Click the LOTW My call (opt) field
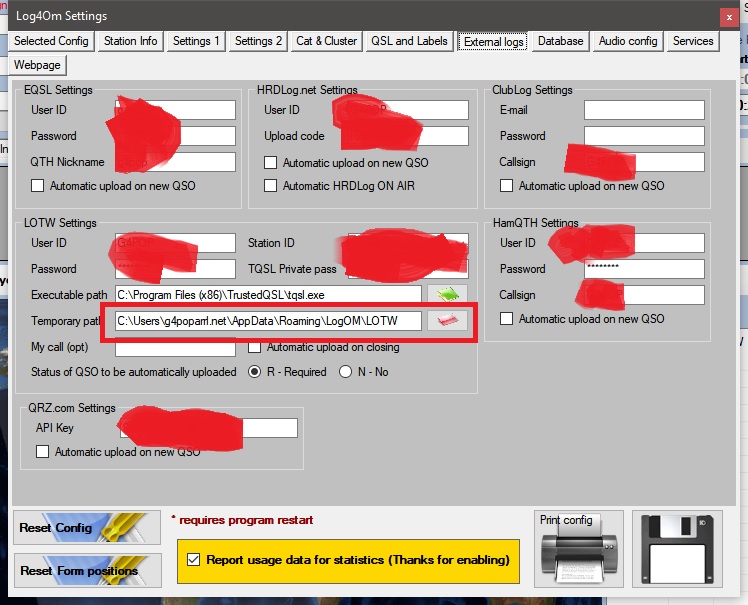The image size is (748, 605). pyautogui.click(x=175, y=347)
